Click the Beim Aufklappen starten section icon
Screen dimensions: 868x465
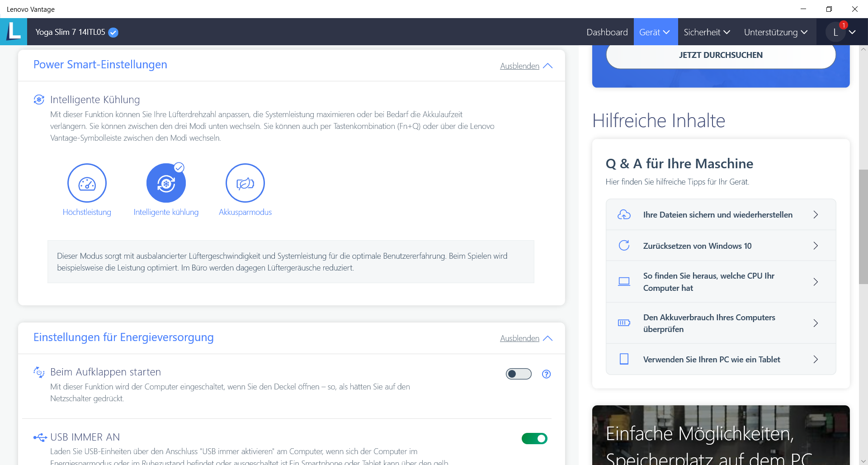click(39, 372)
